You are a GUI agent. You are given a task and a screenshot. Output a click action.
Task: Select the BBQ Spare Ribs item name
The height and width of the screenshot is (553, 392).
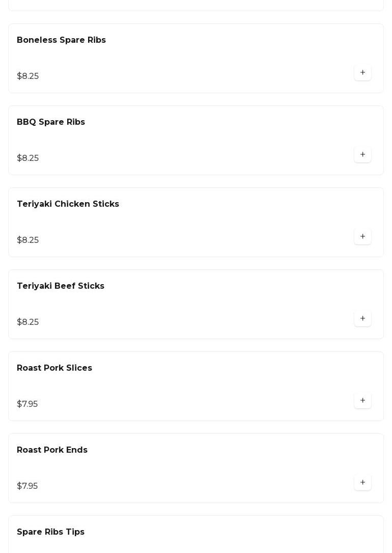[51, 122]
